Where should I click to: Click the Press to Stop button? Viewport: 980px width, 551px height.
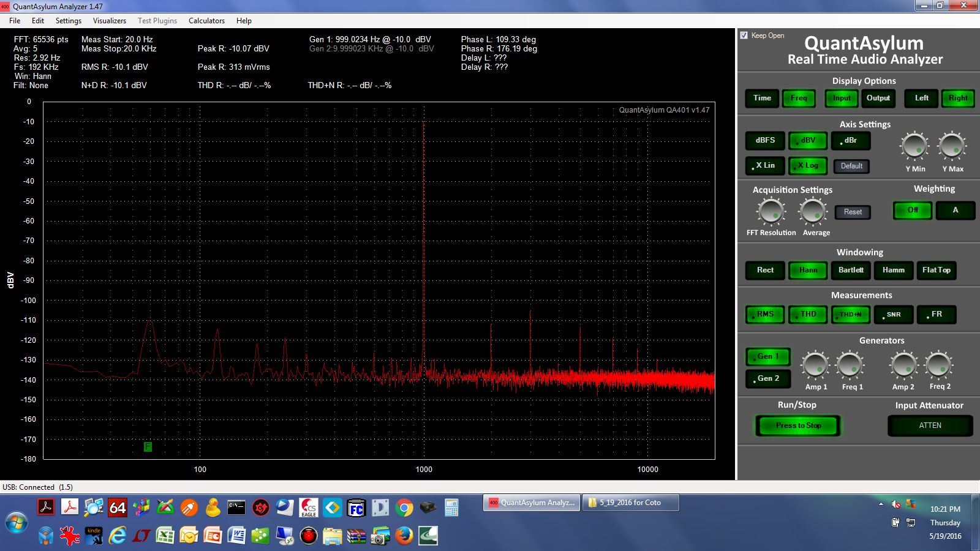coord(798,425)
